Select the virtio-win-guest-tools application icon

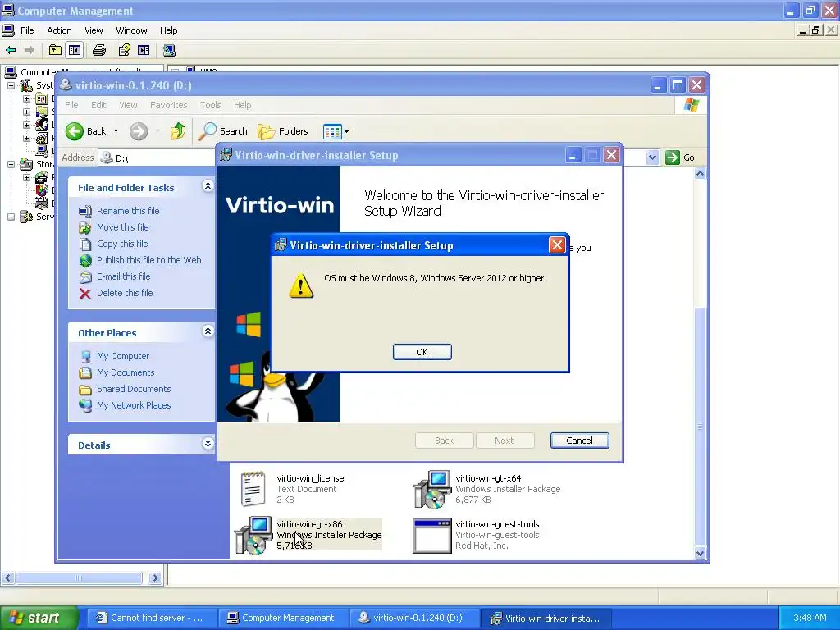tap(431, 535)
